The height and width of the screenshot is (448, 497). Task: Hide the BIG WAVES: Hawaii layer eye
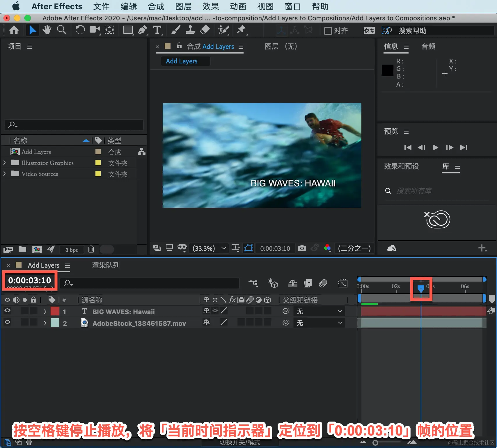pos(7,311)
